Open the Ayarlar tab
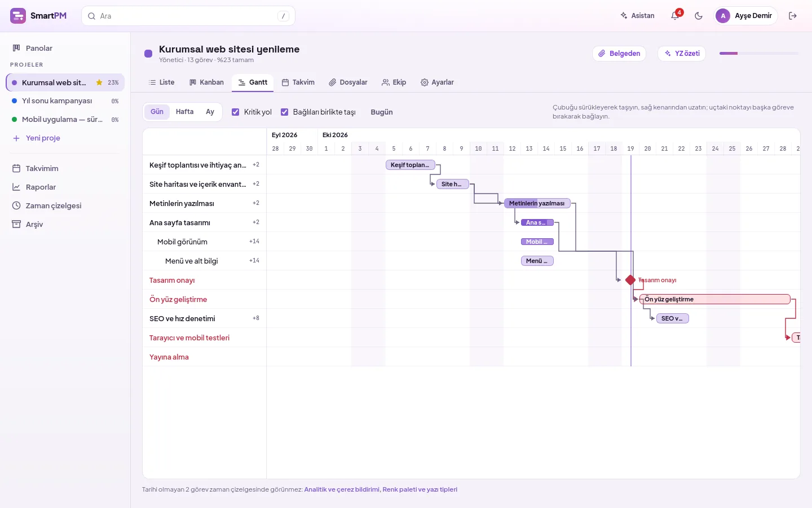812x508 pixels. [437, 82]
